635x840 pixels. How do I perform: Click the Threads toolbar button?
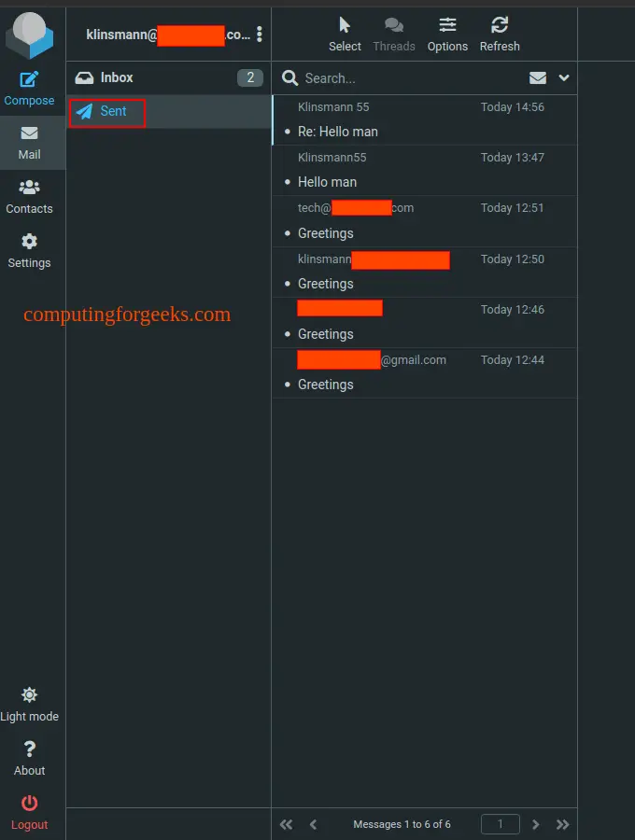point(394,35)
